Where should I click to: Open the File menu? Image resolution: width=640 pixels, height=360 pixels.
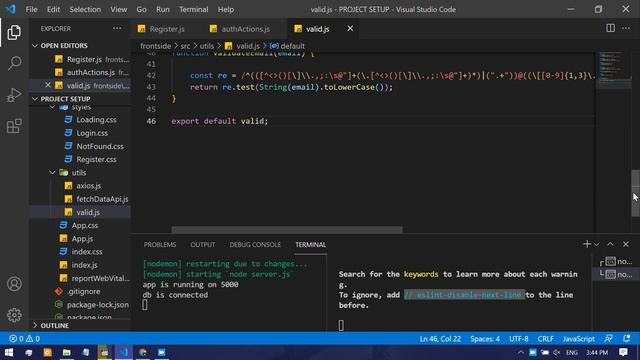point(31,9)
